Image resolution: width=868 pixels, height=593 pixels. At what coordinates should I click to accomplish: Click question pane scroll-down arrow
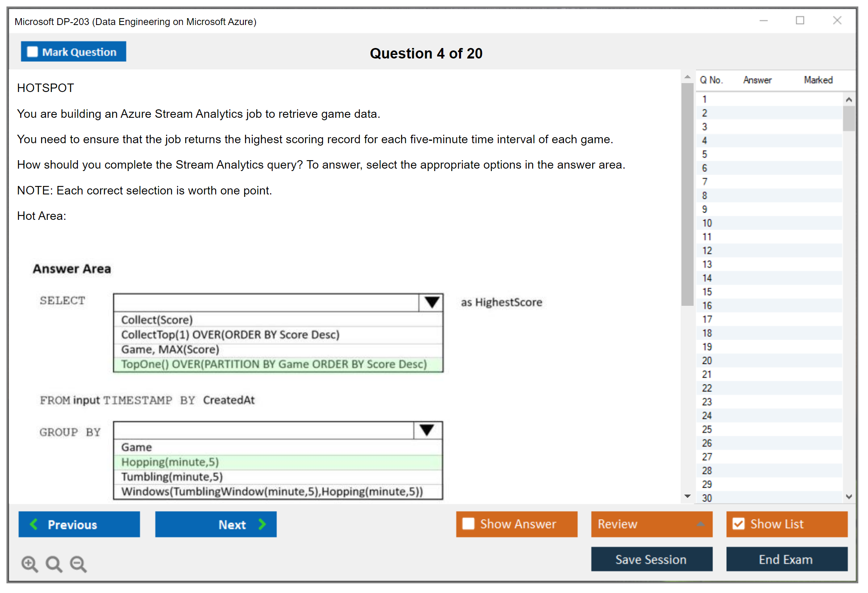click(x=687, y=496)
